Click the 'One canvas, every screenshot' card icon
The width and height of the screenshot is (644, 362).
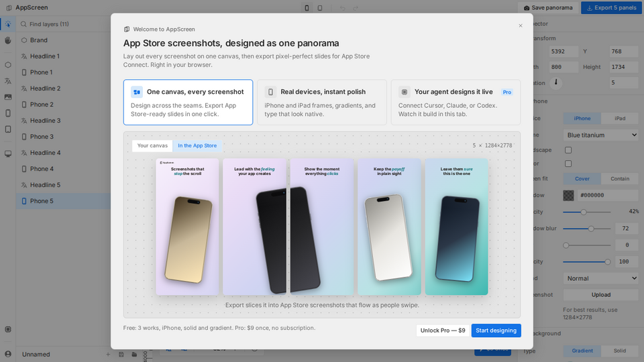137,92
